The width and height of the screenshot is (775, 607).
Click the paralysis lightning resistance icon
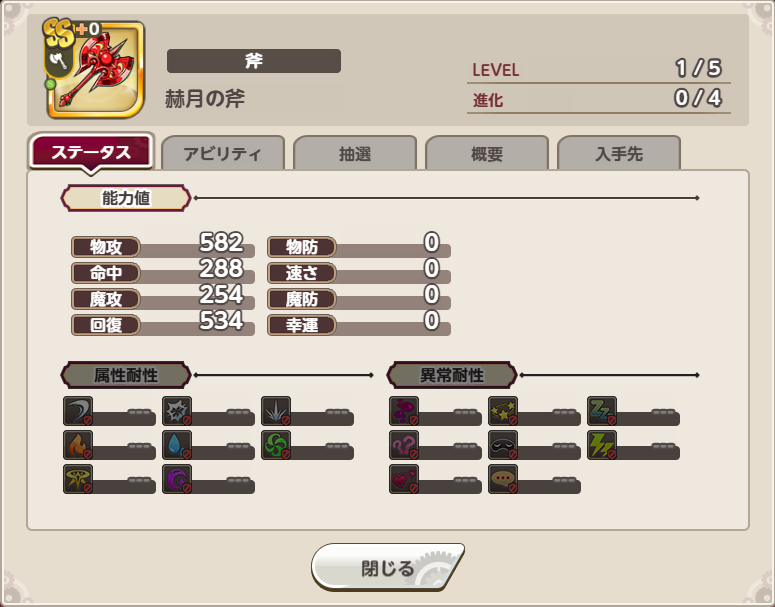click(602, 445)
